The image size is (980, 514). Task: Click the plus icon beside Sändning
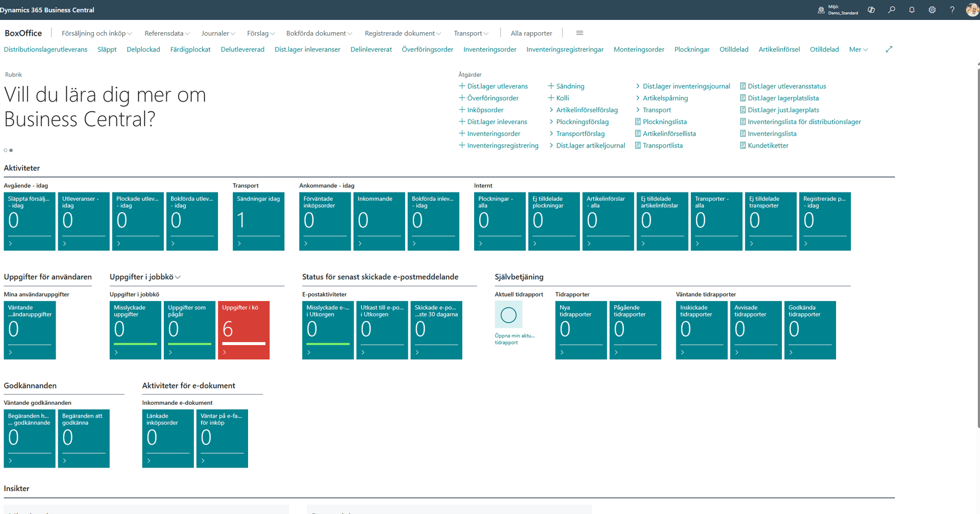[551, 86]
